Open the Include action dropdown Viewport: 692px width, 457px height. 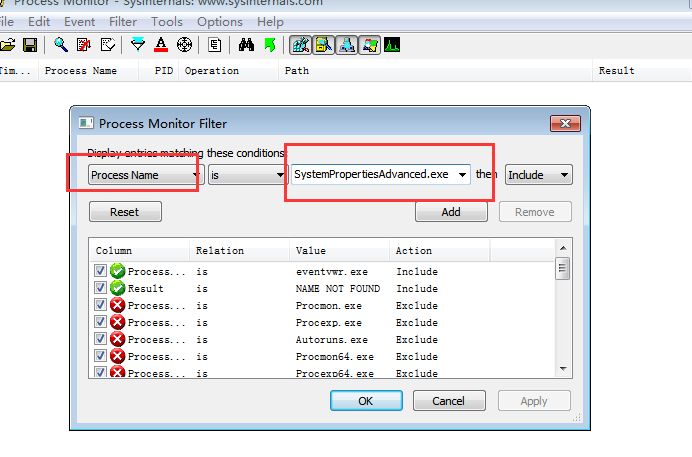coord(538,175)
